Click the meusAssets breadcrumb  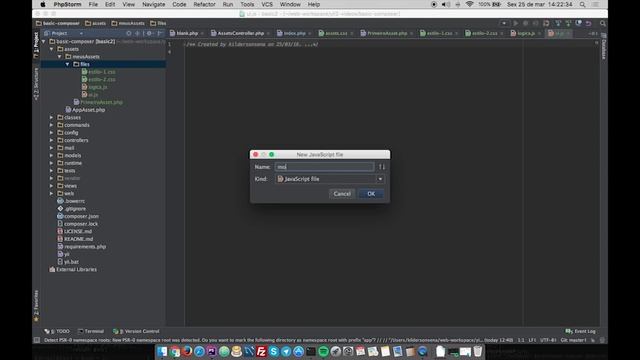128,23
